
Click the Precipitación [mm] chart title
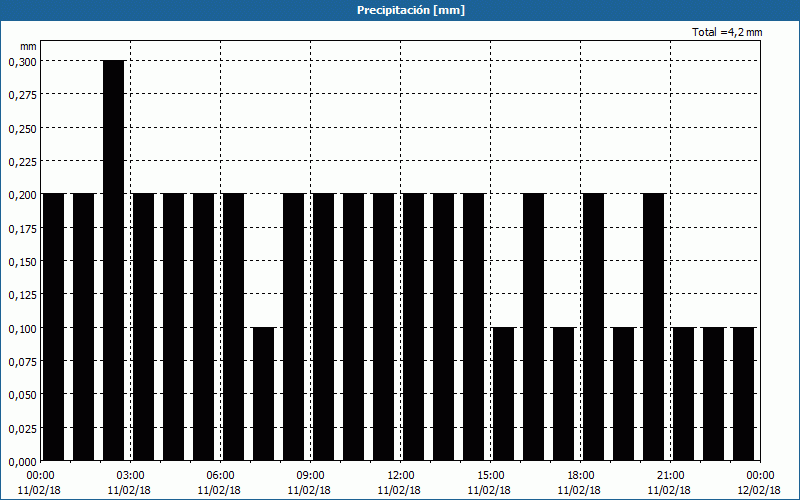click(x=411, y=10)
